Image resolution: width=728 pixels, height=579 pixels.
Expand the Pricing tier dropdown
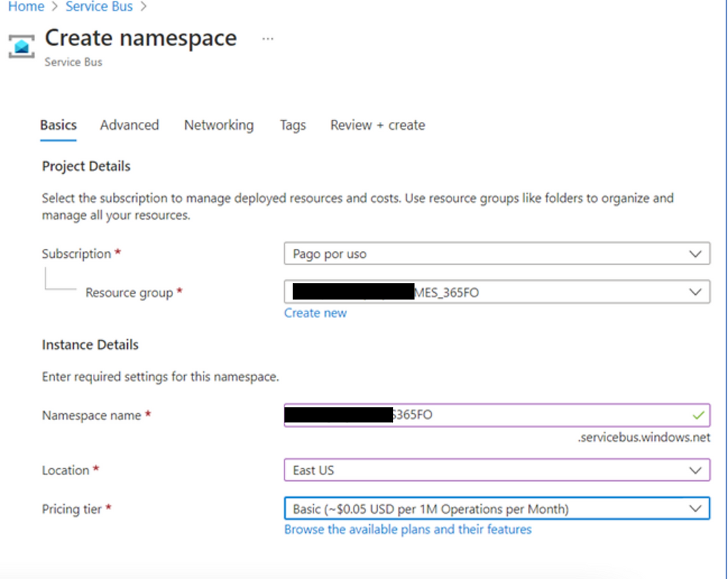(x=497, y=509)
